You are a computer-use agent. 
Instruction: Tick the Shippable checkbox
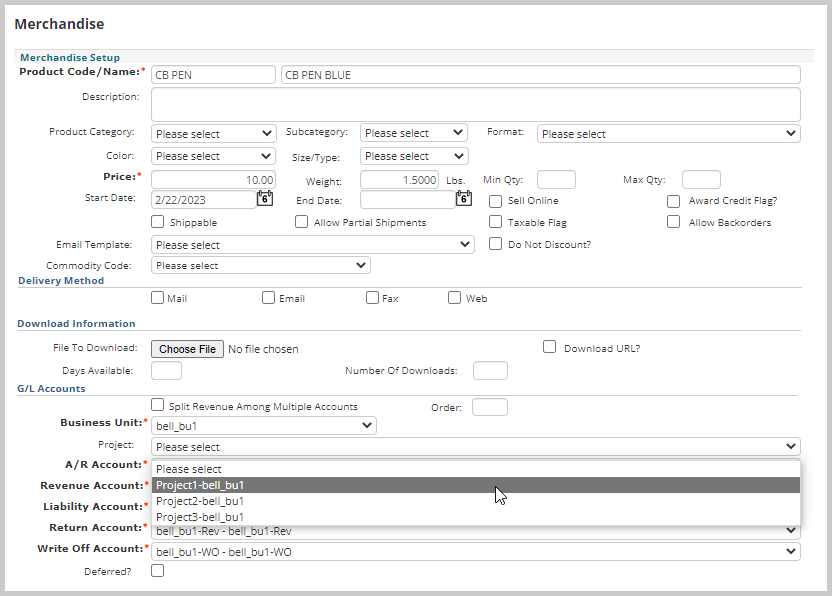coord(158,221)
